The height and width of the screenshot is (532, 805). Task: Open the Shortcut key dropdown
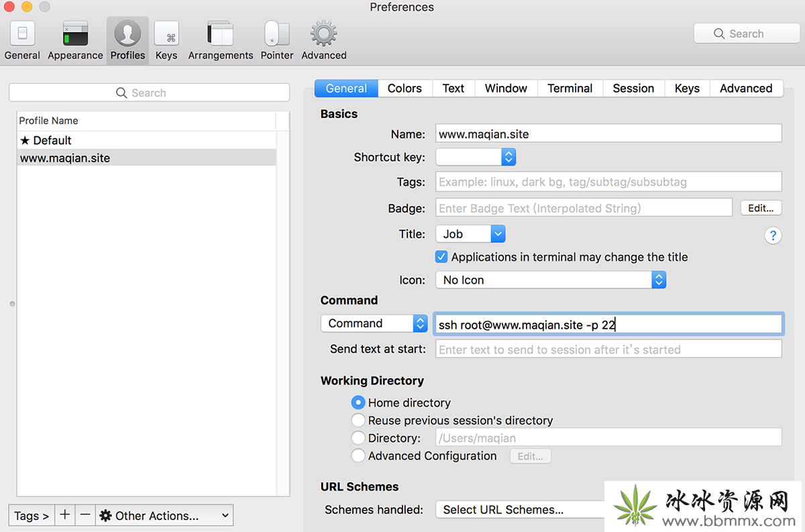(476, 157)
